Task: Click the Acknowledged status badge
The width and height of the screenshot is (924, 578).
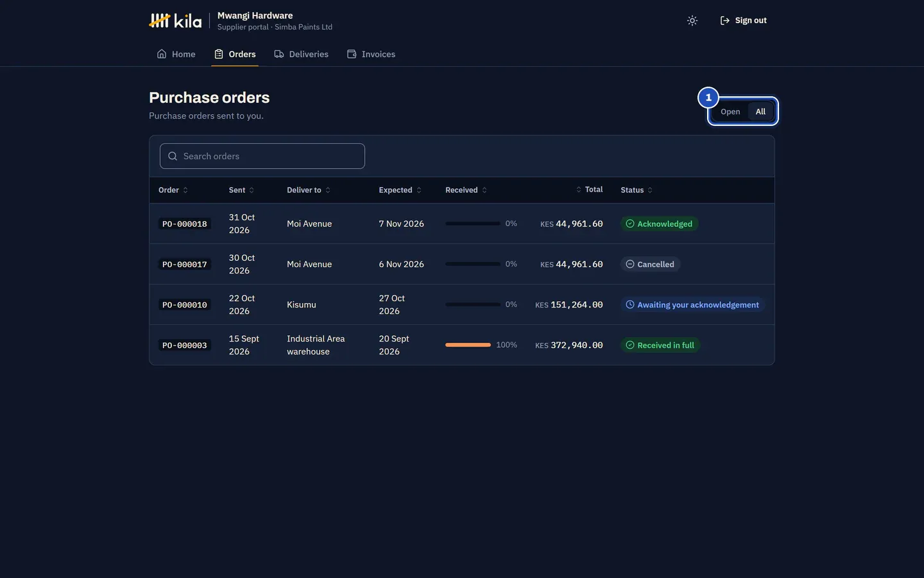Action: pos(659,223)
